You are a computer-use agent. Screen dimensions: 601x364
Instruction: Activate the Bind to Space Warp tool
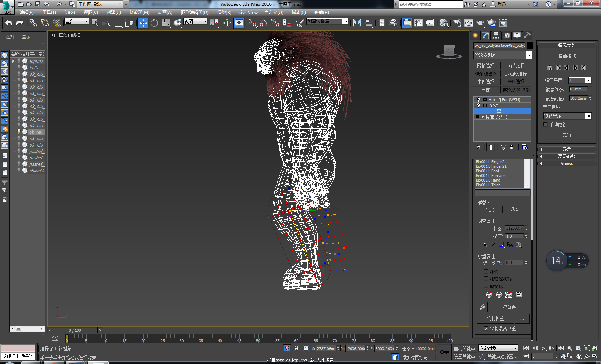click(57, 23)
